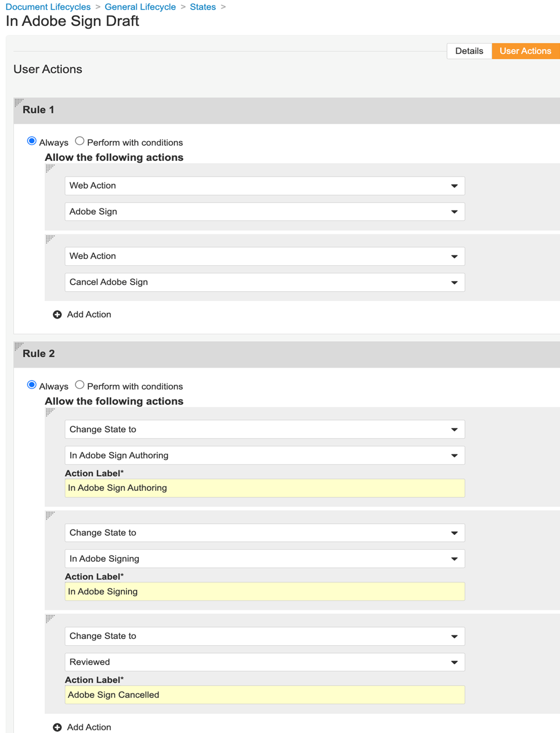Switch to the Details tab

[x=469, y=51]
